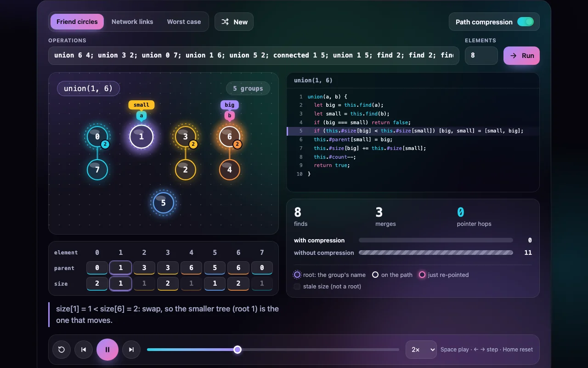Select node 3 in the tree diagram
The image size is (588, 368).
click(x=186, y=137)
